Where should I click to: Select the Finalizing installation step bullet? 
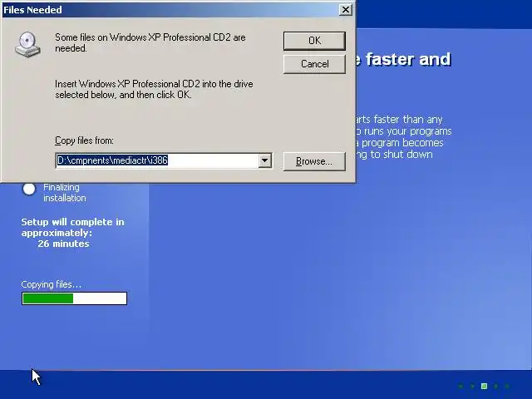(29, 189)
